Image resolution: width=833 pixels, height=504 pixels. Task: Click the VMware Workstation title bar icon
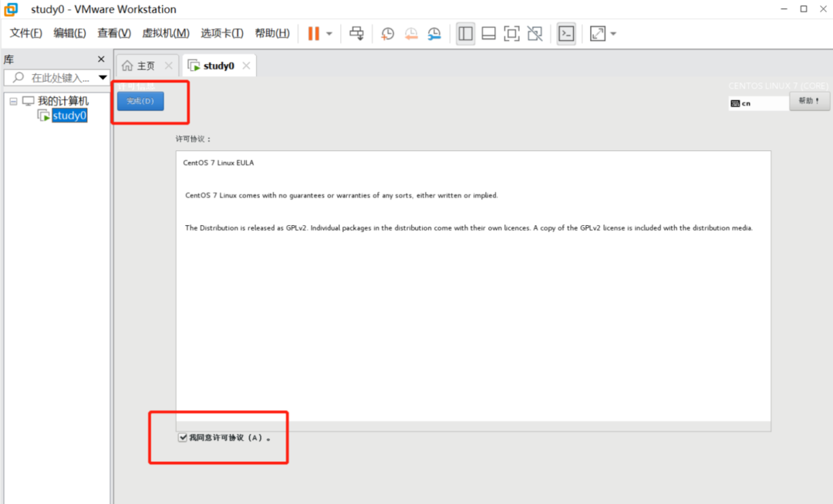[x=11, y=9]
